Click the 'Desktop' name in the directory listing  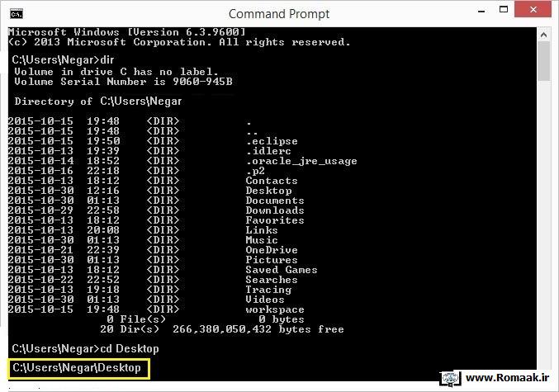(268, 191)
